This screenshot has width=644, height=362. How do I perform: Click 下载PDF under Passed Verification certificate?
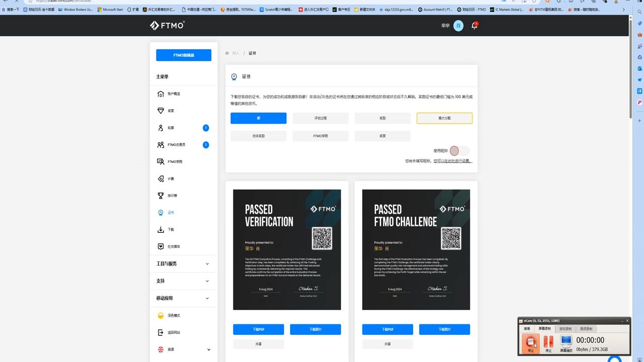(x=259, y=329)
